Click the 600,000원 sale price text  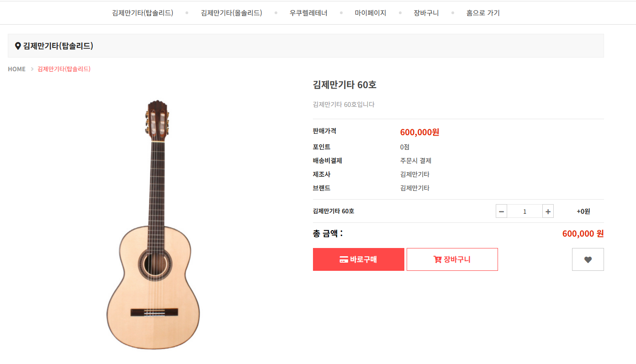tap(419, 132)
